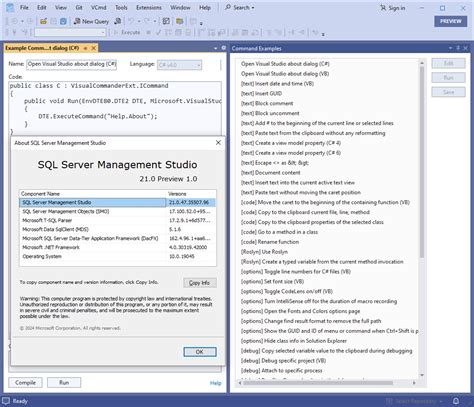Click the Parse checkmark icon next to Execute
The height and width of the screenshot is (407, 474).
tap(158, 32)
